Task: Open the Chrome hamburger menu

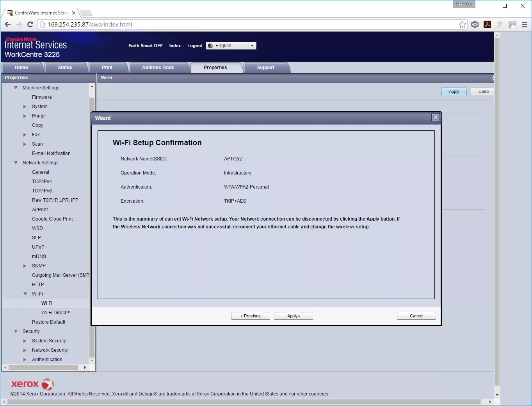Action: [525, 25]
